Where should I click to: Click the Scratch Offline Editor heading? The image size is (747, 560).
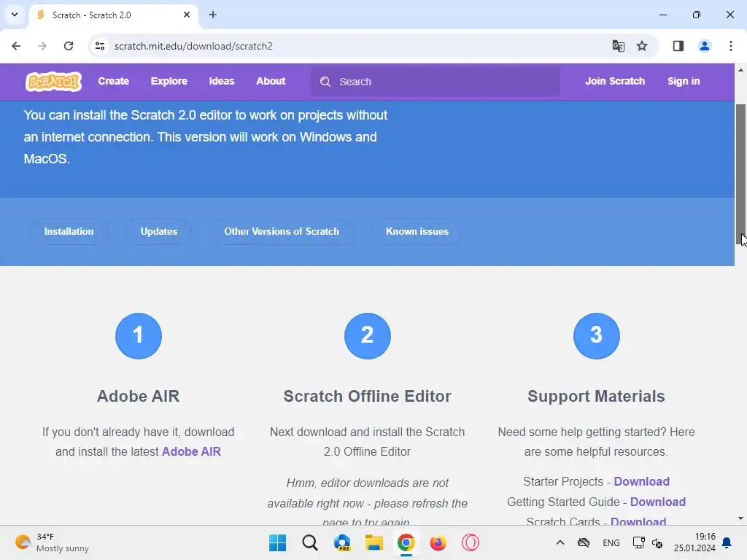click(x=368, y=396)
